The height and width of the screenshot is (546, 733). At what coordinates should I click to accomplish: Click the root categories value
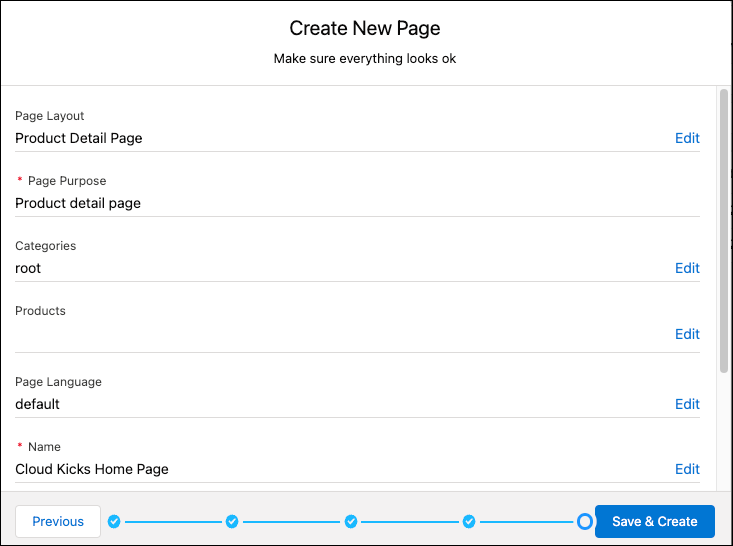tap(28, 268)
